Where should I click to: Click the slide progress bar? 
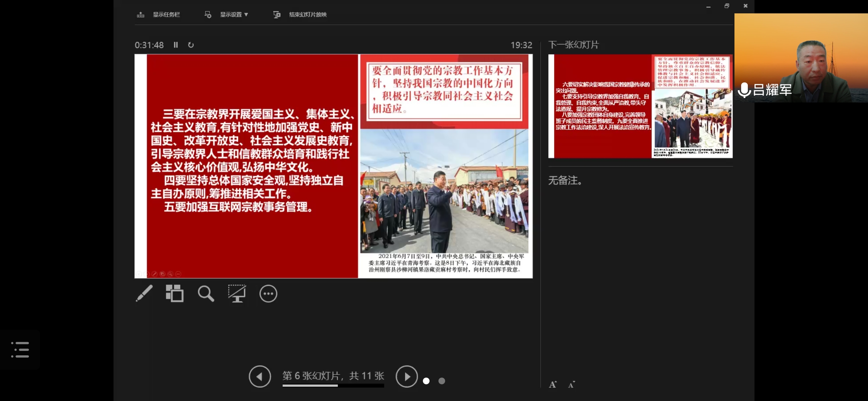click(333, 386)
